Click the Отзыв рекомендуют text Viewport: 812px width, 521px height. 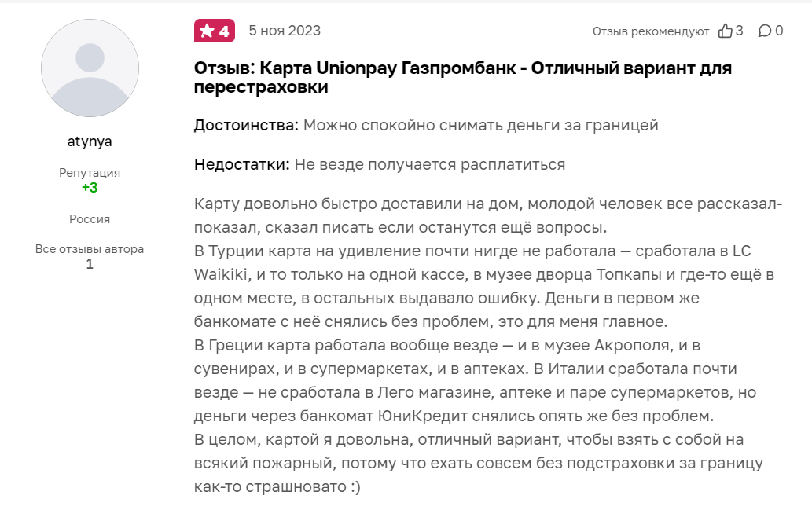pyautogui.click(x=651, y=31)
